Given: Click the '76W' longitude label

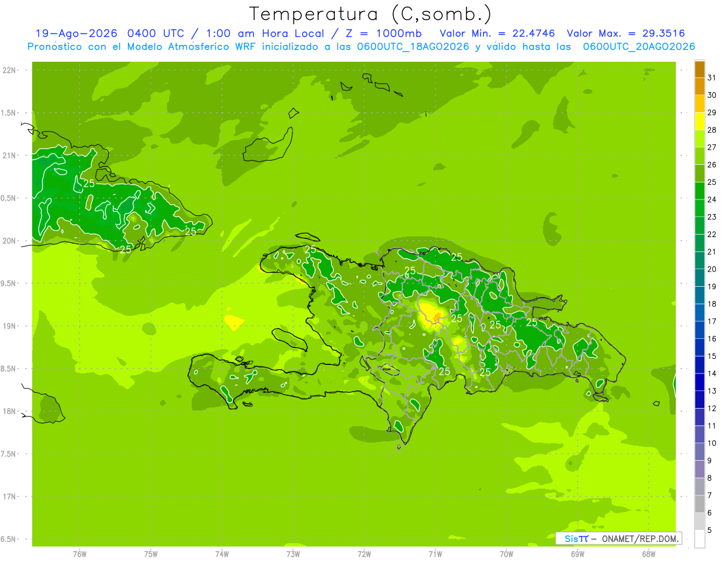Looking at the screenshot, I should 79,554.
